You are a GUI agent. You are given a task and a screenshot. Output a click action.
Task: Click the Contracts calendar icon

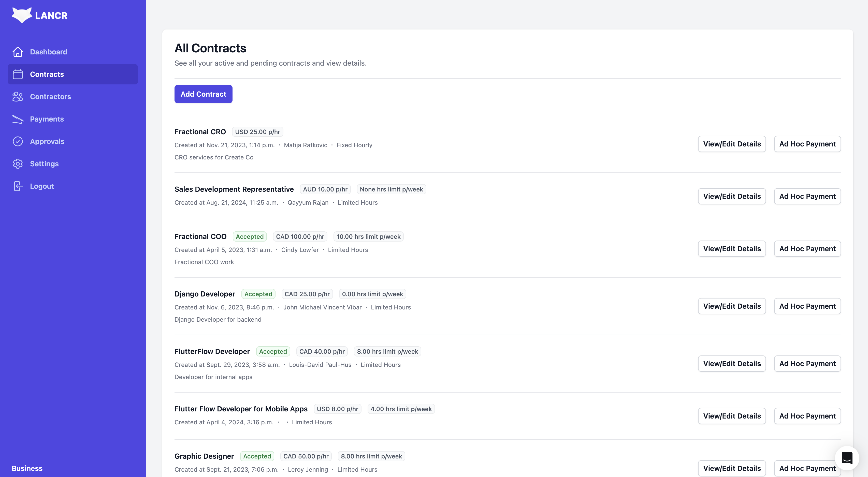18,74
